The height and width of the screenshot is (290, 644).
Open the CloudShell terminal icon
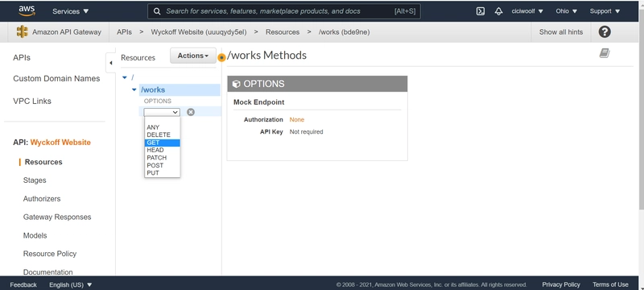point(481,11)
